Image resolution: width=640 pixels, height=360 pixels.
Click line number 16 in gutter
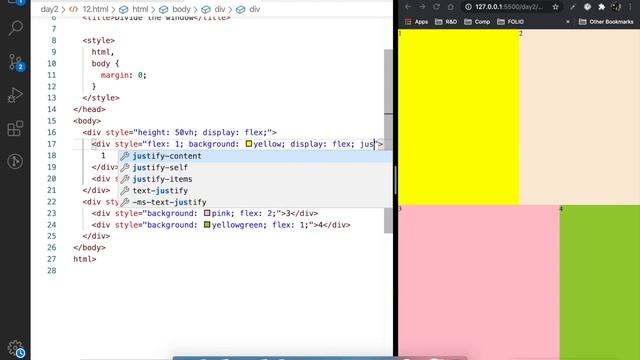(x=51, y=132)
